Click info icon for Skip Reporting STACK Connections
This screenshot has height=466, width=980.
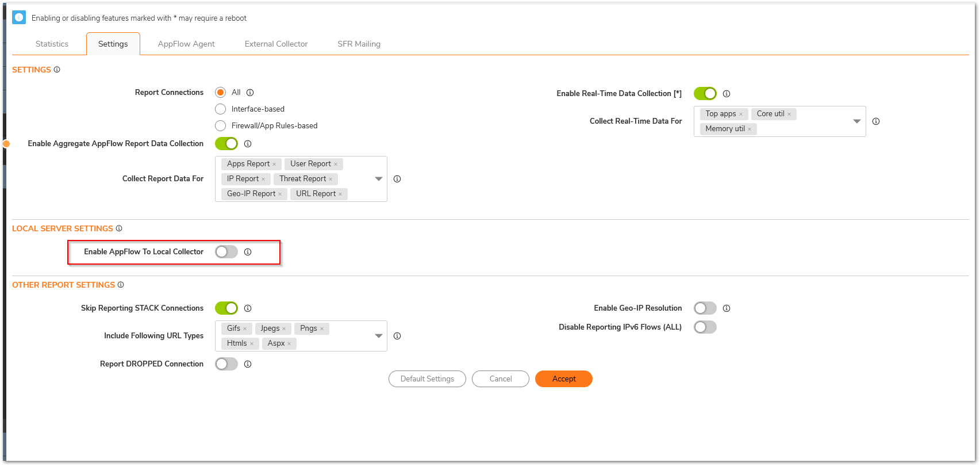pyautogui.click(x=248, y=308)
